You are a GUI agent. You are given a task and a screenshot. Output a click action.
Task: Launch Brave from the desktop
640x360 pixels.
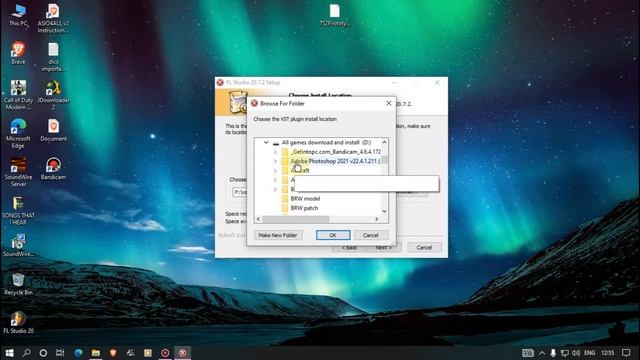18,53
